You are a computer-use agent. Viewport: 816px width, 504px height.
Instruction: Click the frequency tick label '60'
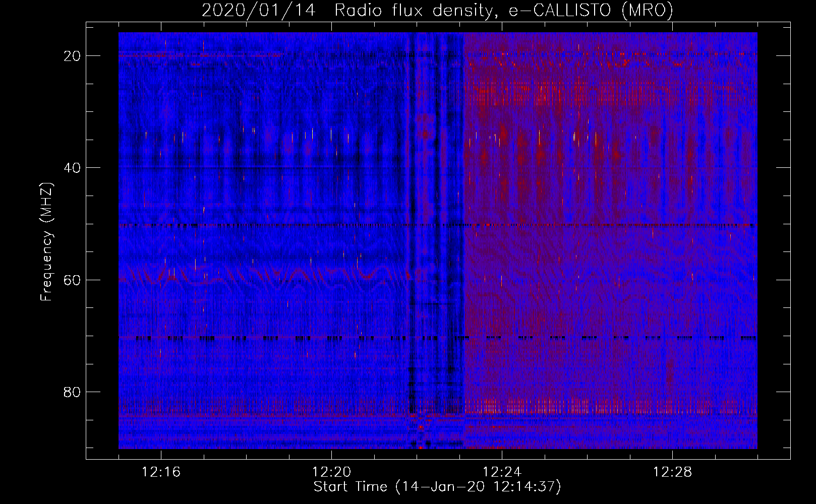73,280
